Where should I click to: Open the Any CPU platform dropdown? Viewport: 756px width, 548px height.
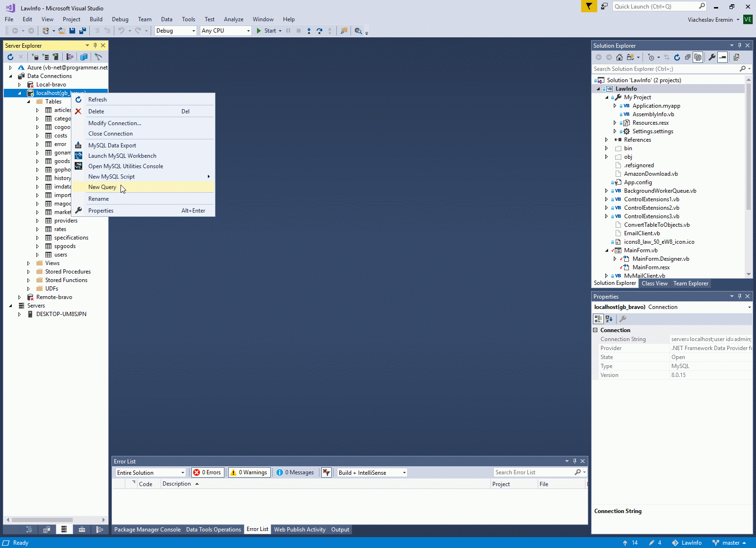[225, 31]
